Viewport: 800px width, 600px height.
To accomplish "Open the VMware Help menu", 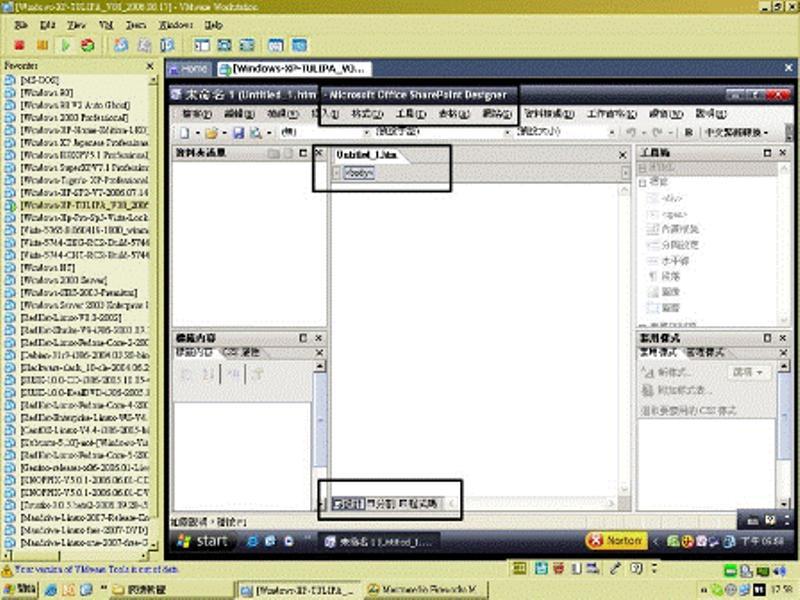I will tap(213, 25).
